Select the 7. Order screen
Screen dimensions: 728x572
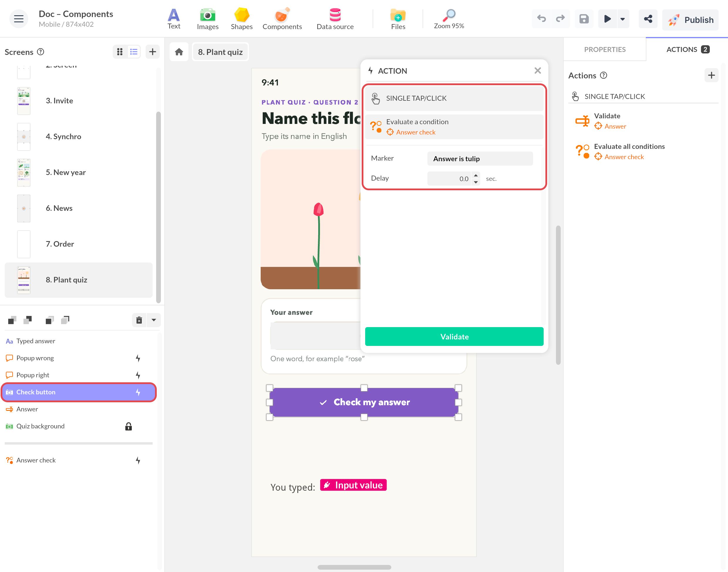79,244
